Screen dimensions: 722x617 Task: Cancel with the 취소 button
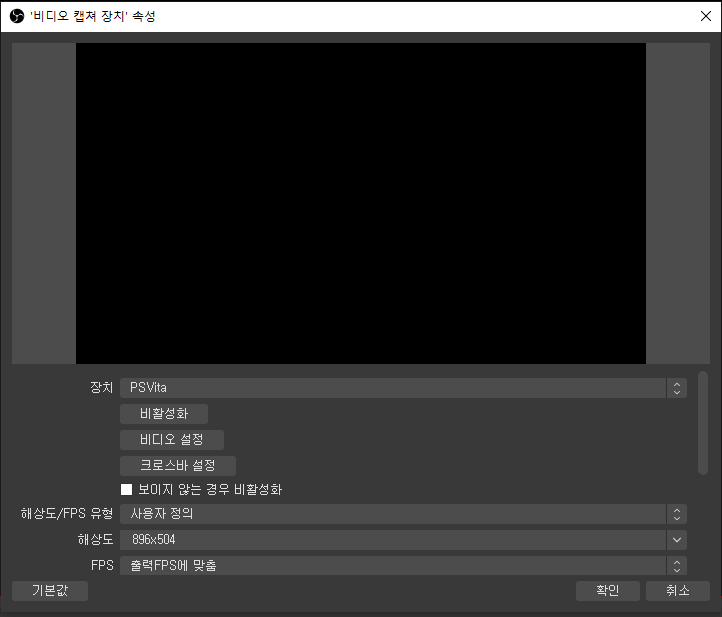[678, 591]
